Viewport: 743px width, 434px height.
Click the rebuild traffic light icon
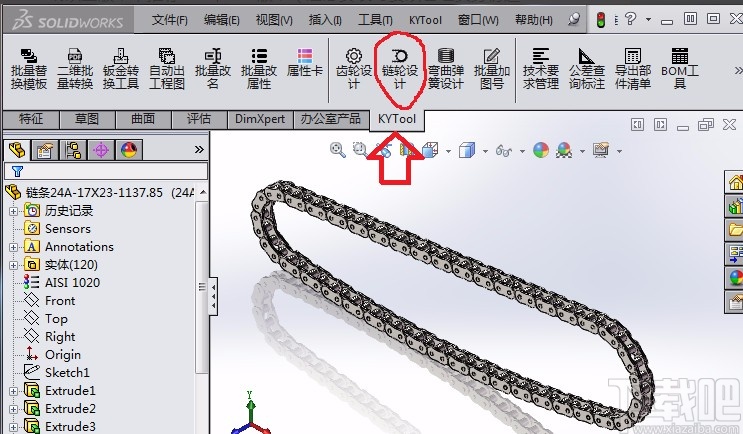tap(601, 20)
